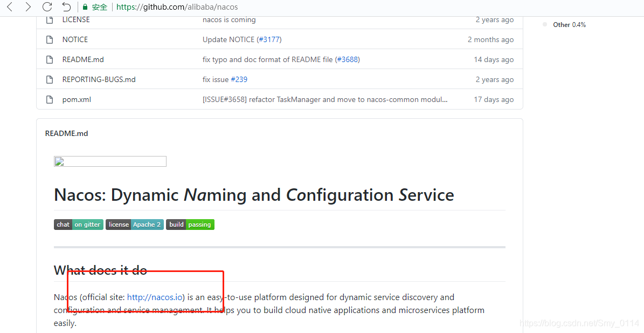Open the pom.xml file
644x333 pixels.
[x=77, y=99]
